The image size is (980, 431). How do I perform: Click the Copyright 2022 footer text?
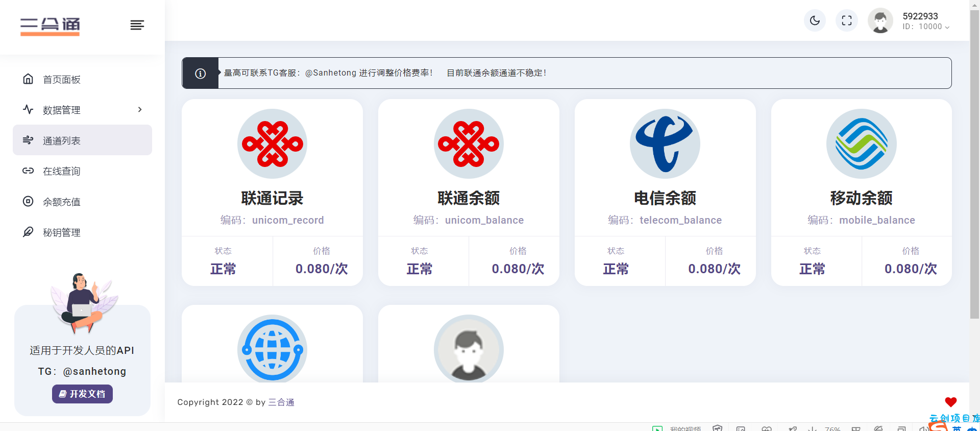[x=236, y=402]
